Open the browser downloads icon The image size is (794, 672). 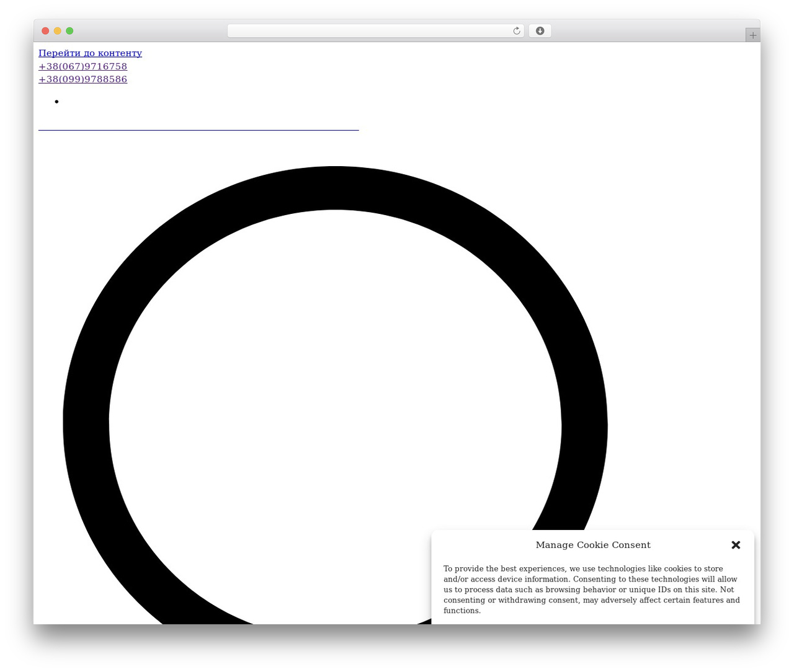point(540,31)
